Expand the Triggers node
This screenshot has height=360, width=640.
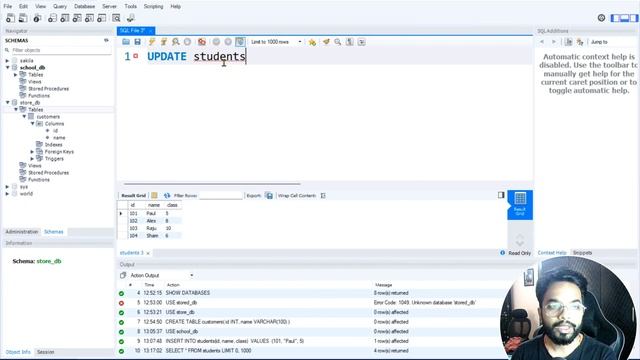[32, 159]
